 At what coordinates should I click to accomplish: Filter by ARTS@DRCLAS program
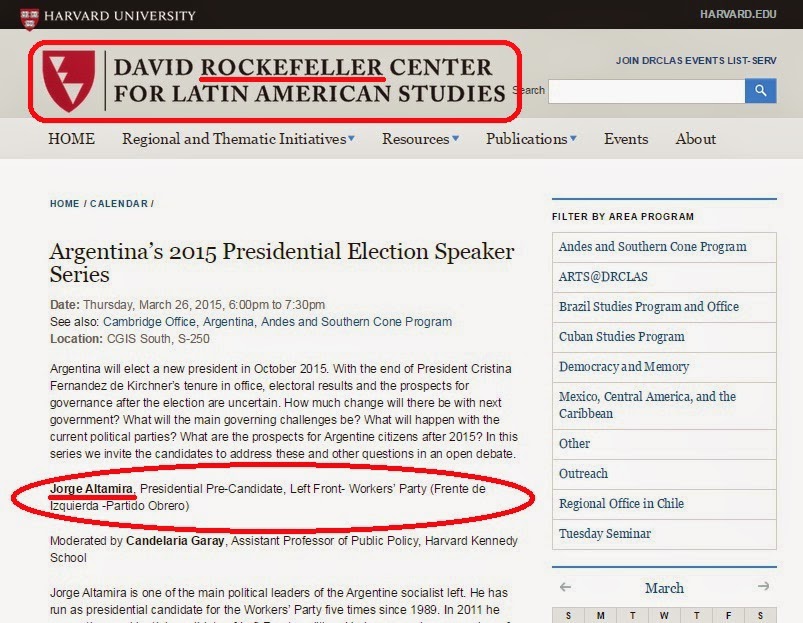[x=664, y=277]
